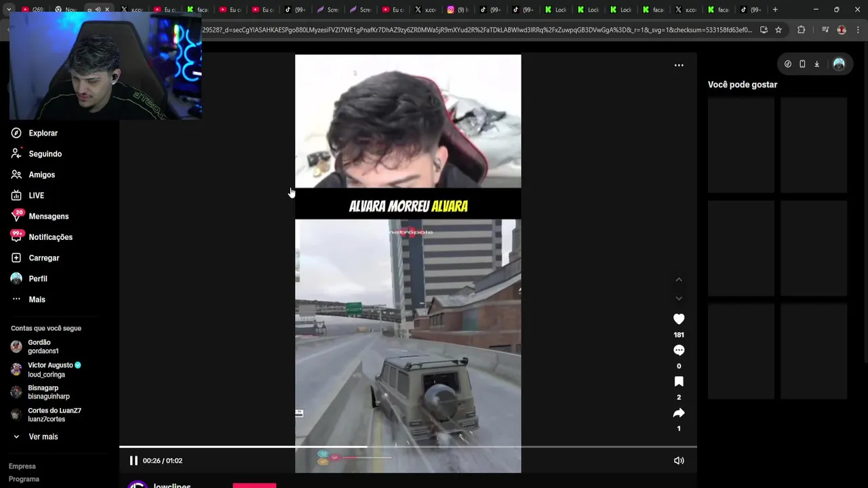Click the address bar URL

[x=477, y=30]
